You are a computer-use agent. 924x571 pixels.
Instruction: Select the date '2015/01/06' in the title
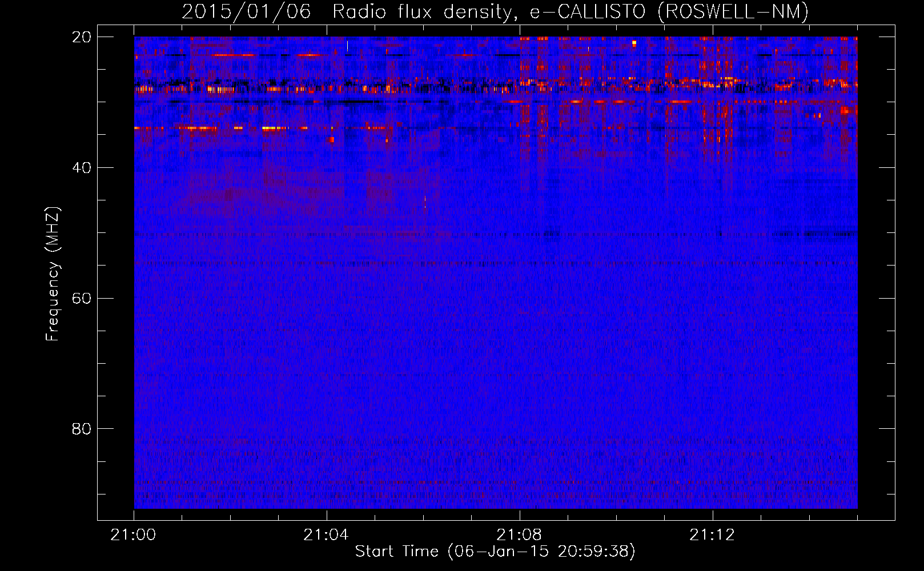[x=246, y=12]
